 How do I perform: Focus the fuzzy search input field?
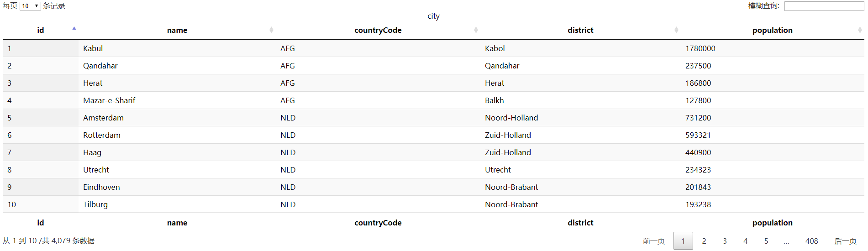click(824, 6)
